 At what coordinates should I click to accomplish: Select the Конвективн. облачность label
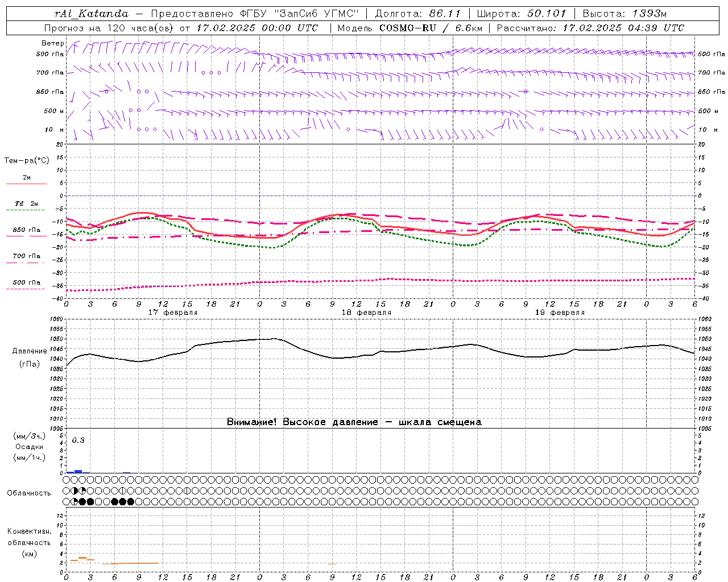29,537
